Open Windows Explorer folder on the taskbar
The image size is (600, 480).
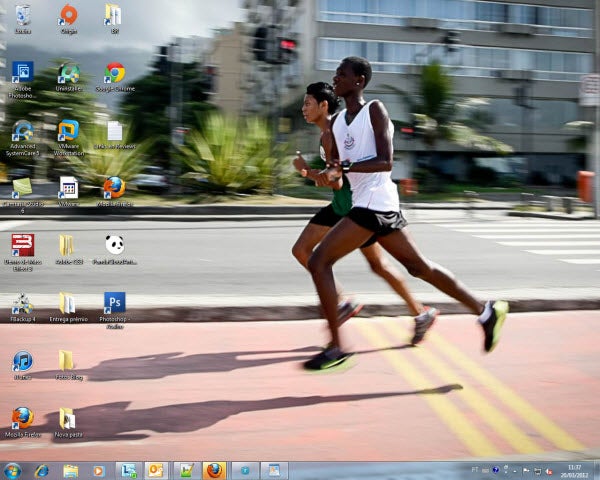[x=70, y=470]
